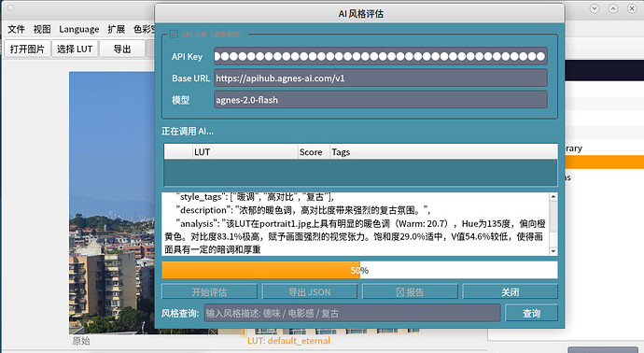Click the 50% evaluation progress bar

pos(359,270)
